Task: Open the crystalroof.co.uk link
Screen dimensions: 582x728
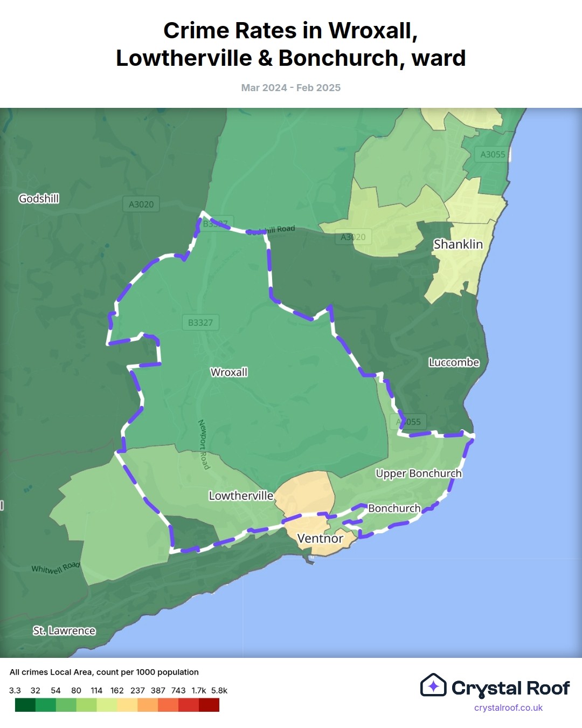Action: (508, 708)
